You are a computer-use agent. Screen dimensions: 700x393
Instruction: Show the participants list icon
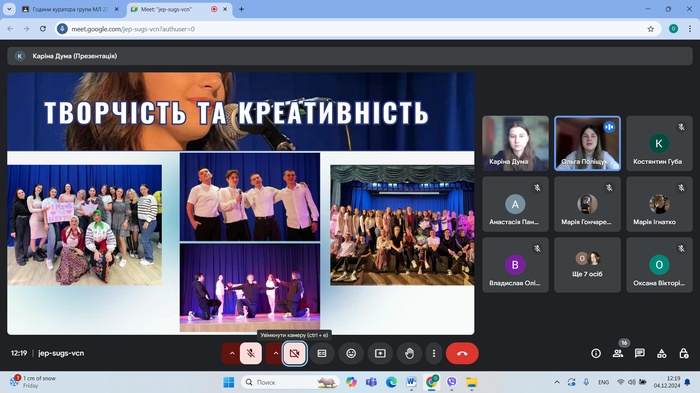[x=618, y=353]
